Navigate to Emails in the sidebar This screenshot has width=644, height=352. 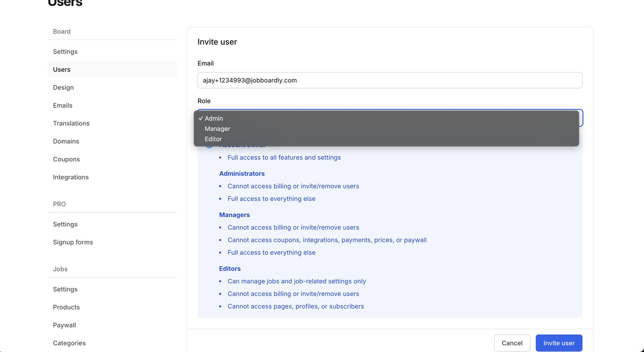pyautogui.click(x=63, y=105)
